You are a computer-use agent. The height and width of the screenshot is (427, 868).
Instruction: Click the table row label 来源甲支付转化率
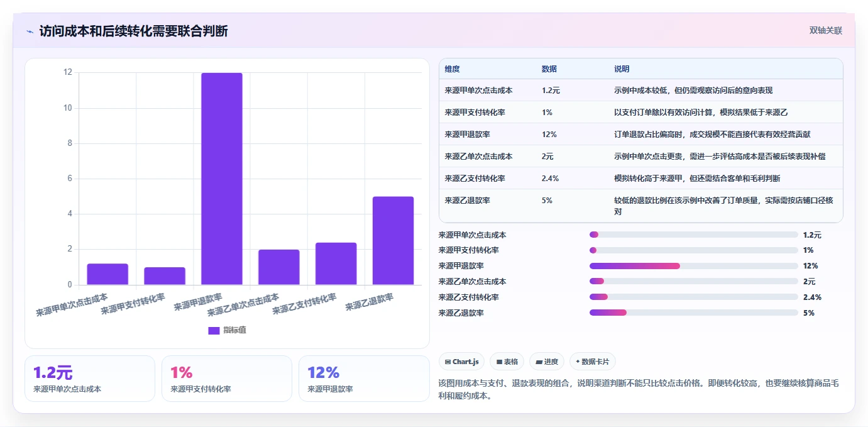click(x=475, y=113)
